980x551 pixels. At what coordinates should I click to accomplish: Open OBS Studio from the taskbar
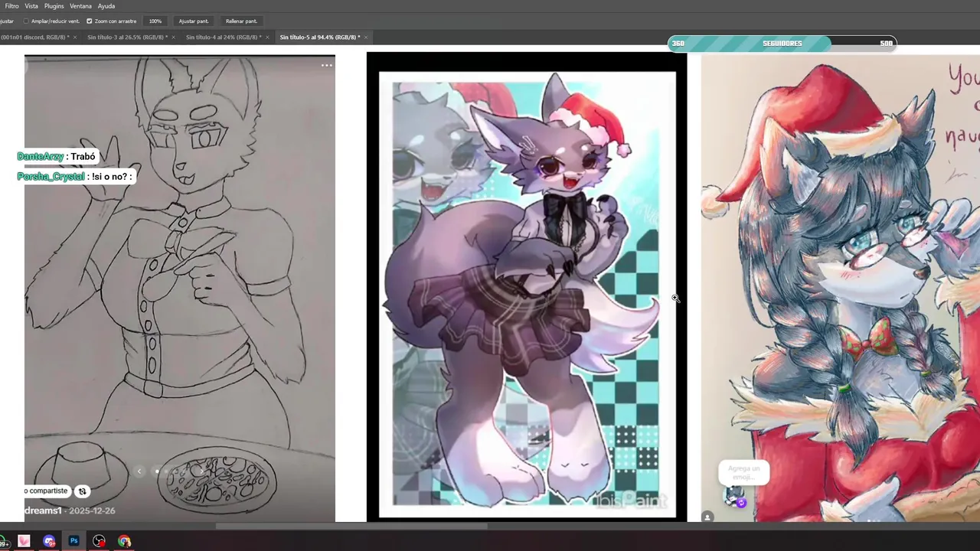pos(99,541)
